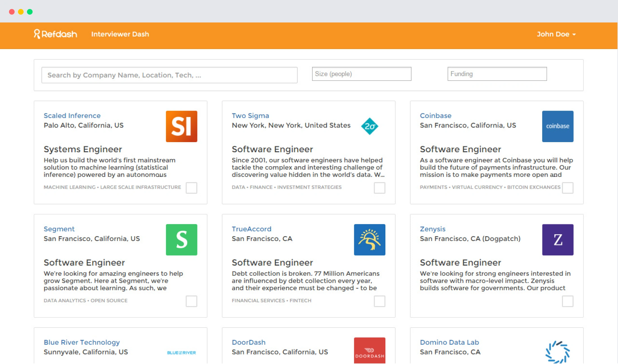Image resolution: width=618 pixels, height=364 pixels.
Task: Open the Two Sigma company link
Action: [250, 115]
